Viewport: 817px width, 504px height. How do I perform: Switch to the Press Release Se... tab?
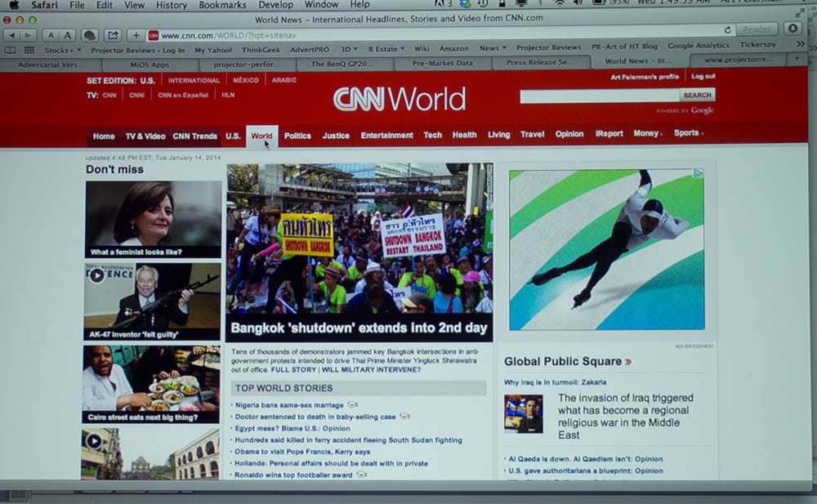[x=540, y=62]
